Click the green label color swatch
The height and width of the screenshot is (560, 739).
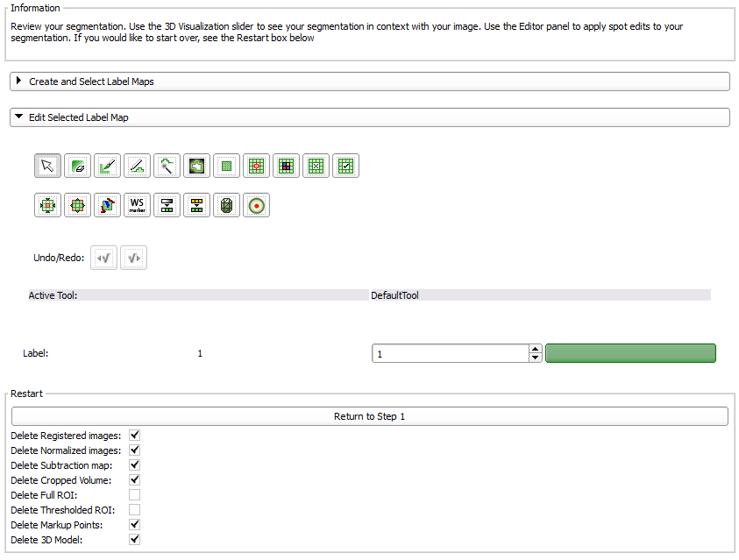click(630, 353)
